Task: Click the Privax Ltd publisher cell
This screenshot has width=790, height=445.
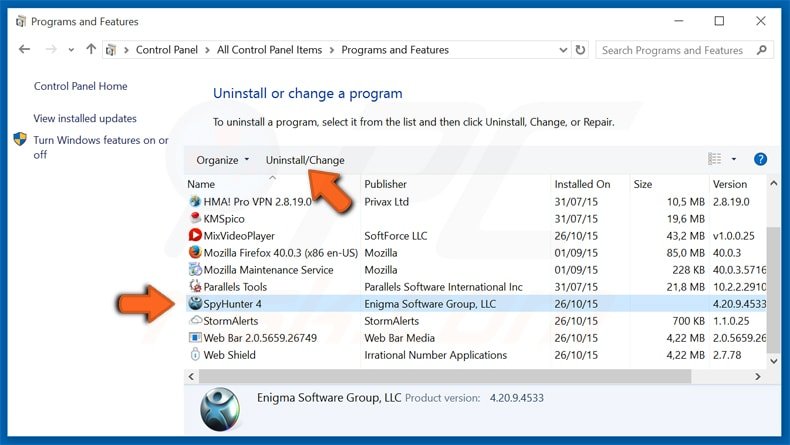Action: [386, 202]
